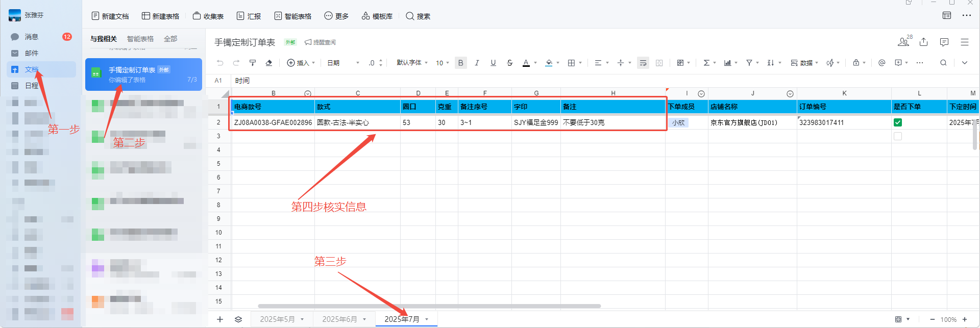The height and width of the screenshot is (328, 980).
Task: Click the 模板库 button
Action: point(377,16)
